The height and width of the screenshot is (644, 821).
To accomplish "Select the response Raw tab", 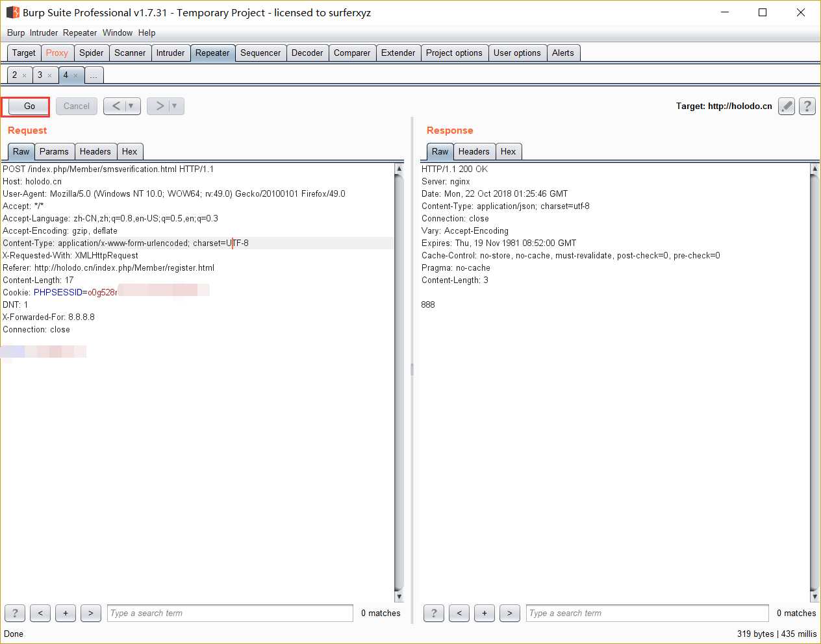I will [440, 151].
